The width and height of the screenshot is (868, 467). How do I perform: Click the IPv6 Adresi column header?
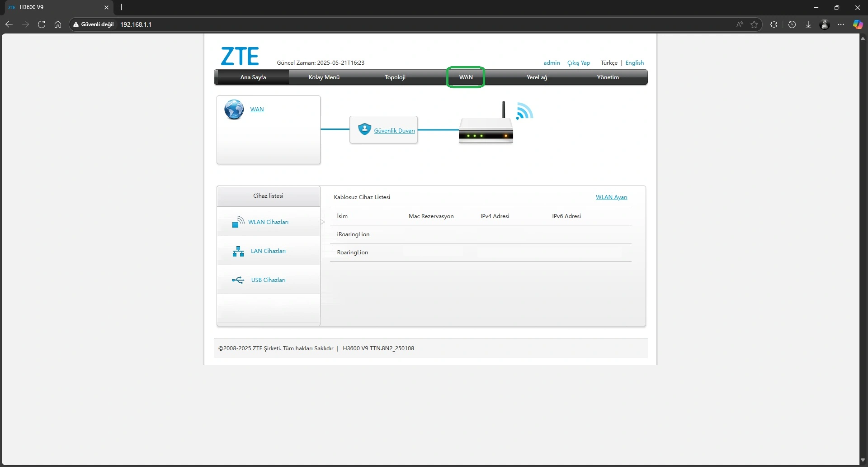566,216
